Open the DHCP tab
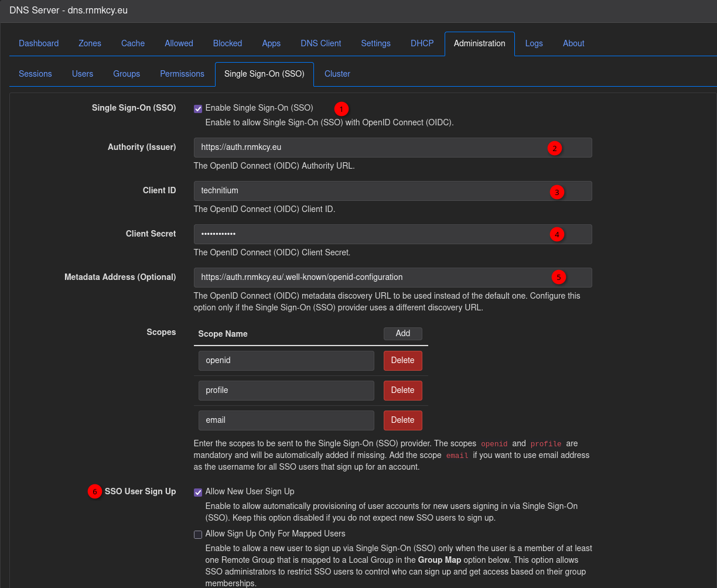Screen dimensions: 717x588 coord(422,43)
